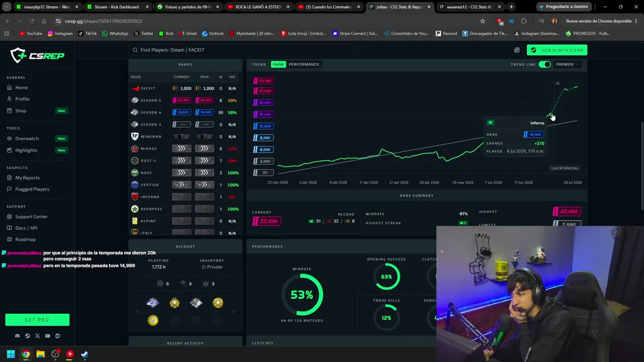Click the Private inventory label
The width and height of the screenshot is (644, 362).
pos(212,267)
